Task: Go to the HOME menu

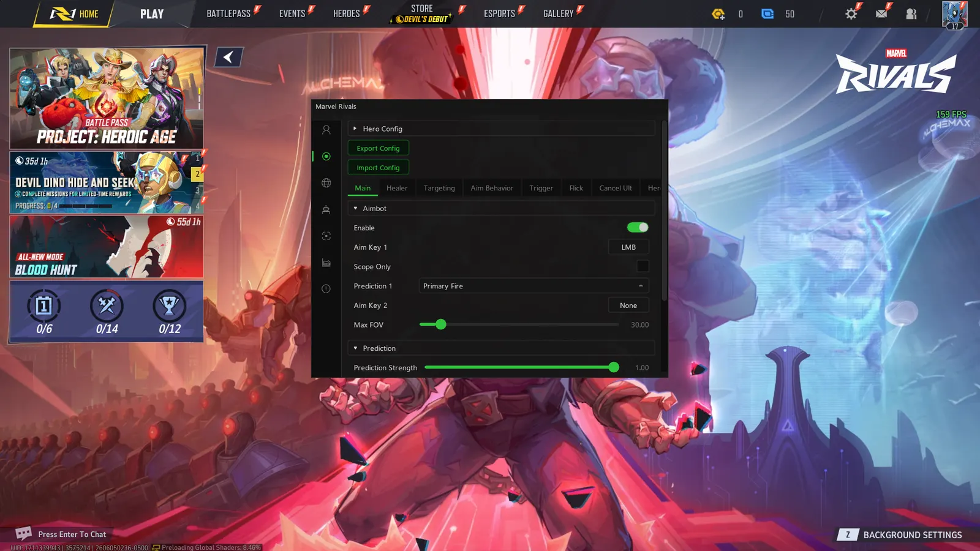Action: tap(74, 13)
